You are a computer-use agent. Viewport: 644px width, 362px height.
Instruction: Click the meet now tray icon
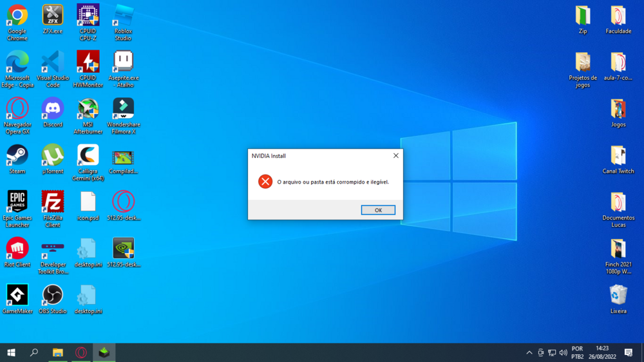540,352
